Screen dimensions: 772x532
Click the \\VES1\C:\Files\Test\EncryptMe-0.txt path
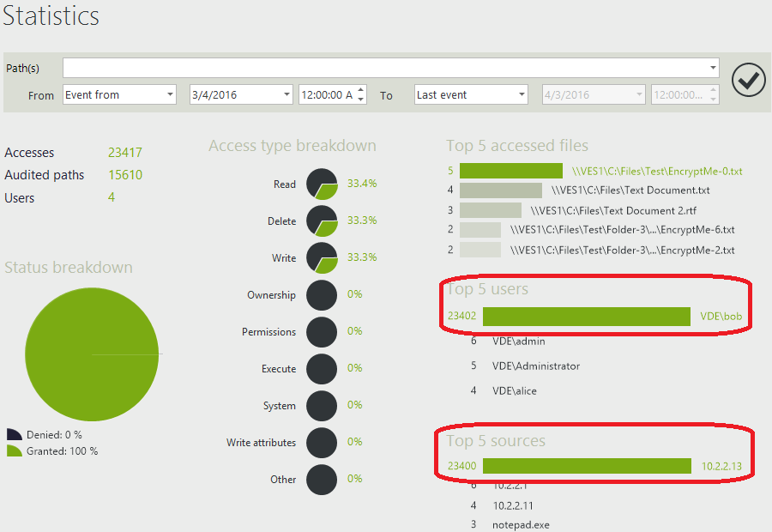coord(657,172)
